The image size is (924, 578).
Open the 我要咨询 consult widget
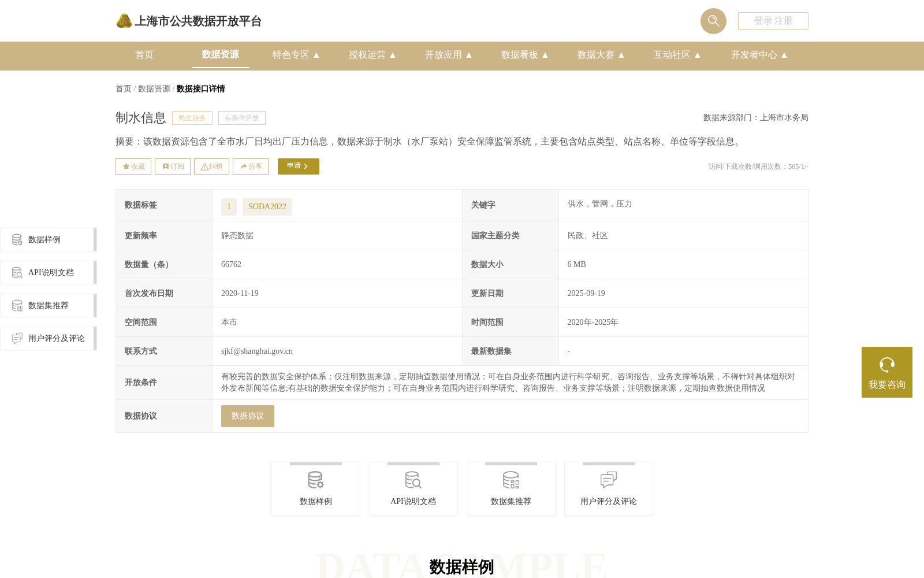point(887,372)
